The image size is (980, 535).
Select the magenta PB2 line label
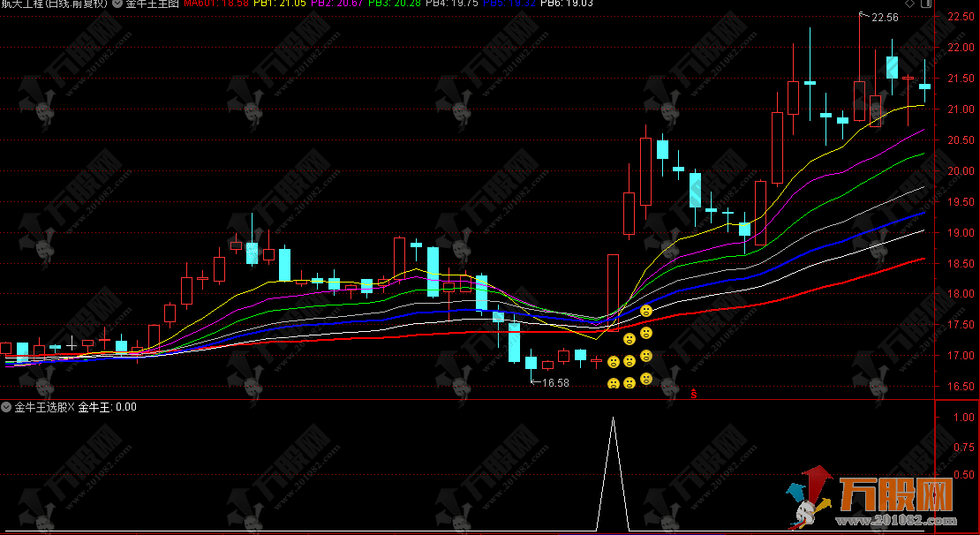pyautogui.click(x=336, y=4)
